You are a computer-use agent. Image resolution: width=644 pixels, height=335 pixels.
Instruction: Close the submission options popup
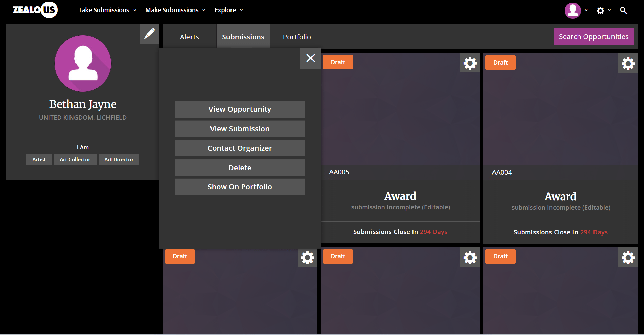(x=310, y=58)
